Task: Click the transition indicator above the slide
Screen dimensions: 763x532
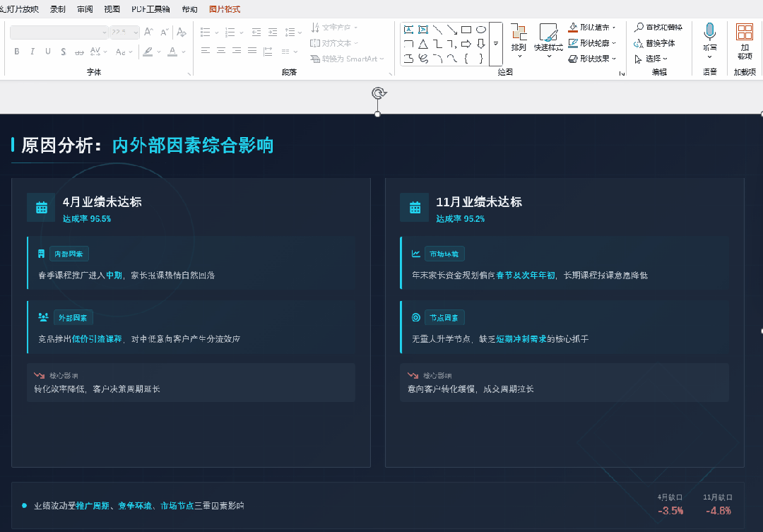Action: [x=377, y=93]
